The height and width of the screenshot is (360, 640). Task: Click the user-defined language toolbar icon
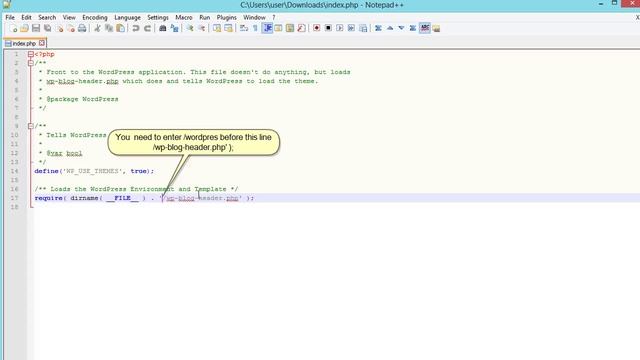click(x=278, y=28)
